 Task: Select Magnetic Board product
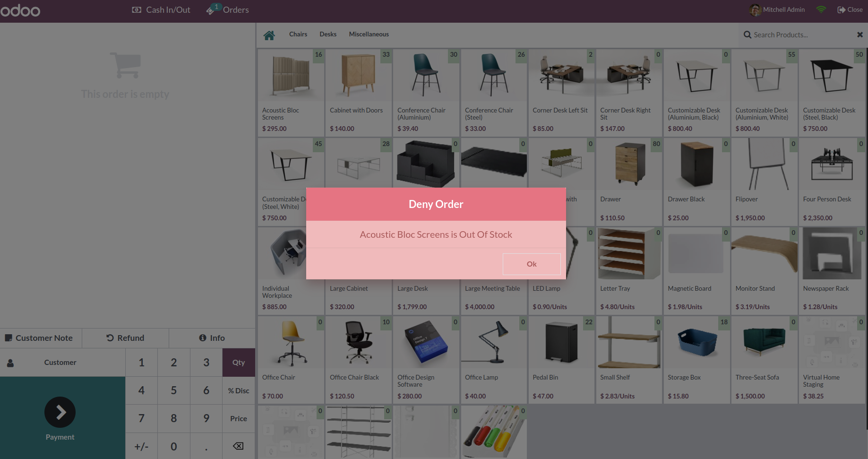pos(696,271)
